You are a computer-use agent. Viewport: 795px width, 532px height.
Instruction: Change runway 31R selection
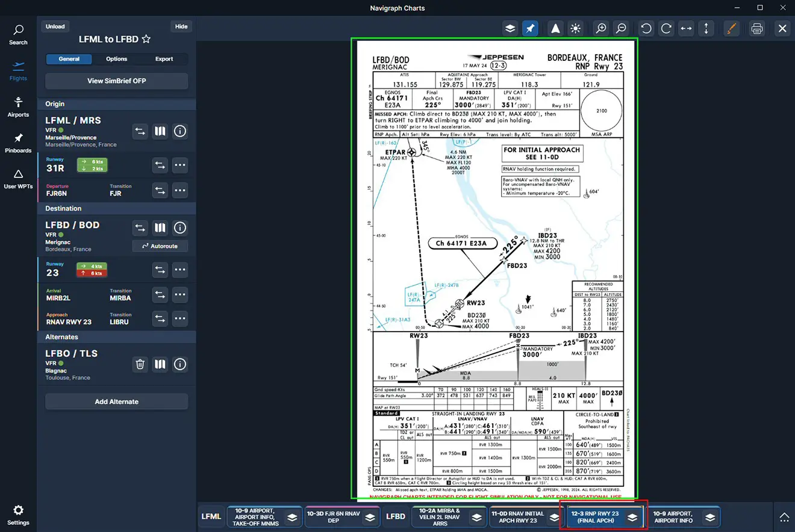click(160, 165)
